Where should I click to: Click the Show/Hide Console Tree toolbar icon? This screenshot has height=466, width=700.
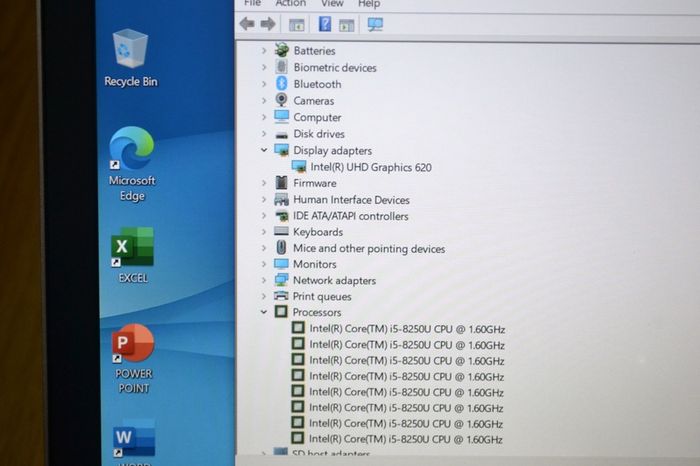pyautogui.click(x=296, y=25)
